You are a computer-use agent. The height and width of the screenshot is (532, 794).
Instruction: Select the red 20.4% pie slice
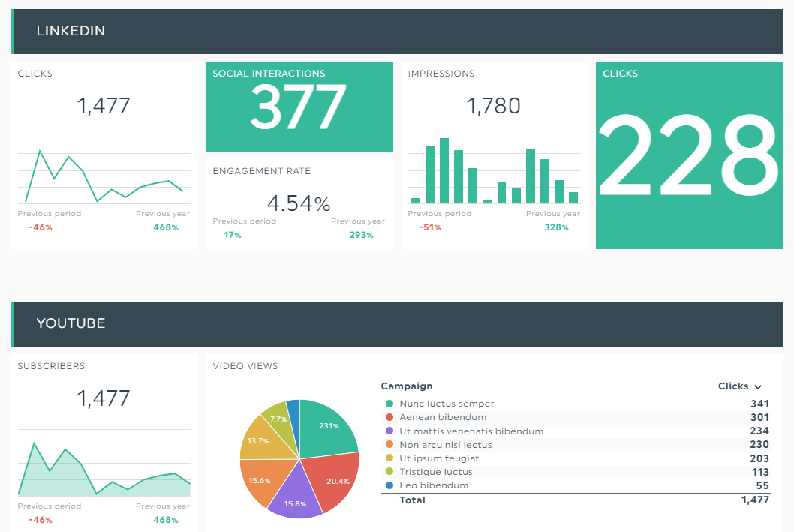click(x=333, y=481)
